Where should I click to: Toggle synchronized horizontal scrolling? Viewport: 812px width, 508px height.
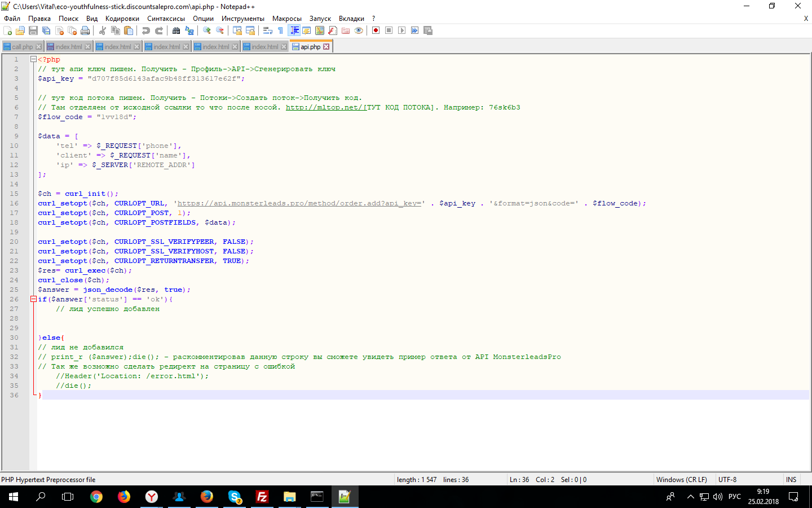pos(250,30)
